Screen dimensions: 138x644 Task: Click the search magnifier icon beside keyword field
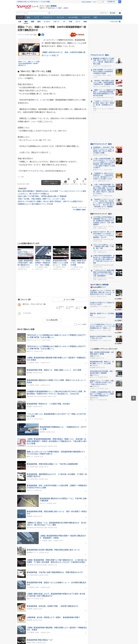point(49,13)
